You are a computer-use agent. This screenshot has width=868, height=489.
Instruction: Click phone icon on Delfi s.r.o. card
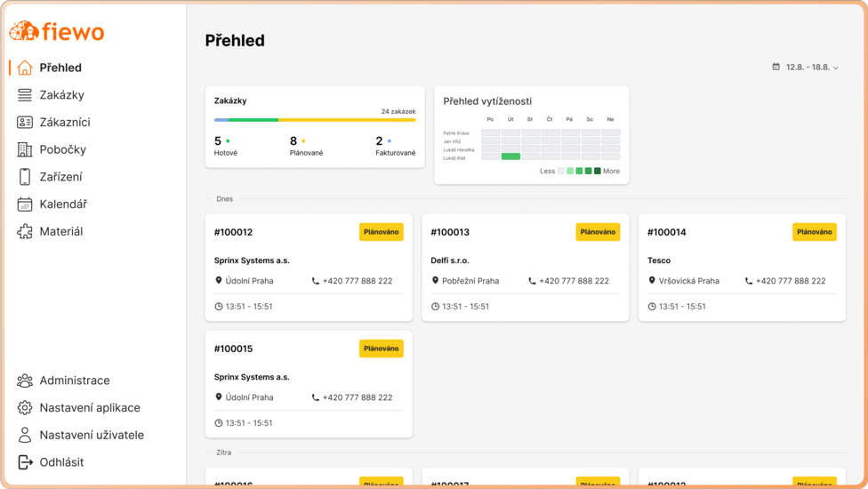532,281
